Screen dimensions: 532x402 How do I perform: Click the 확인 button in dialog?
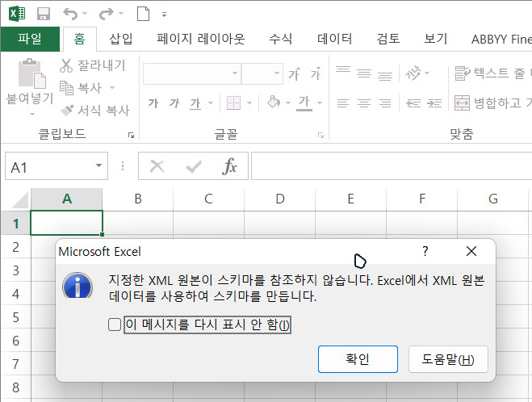tap(358, 359)
